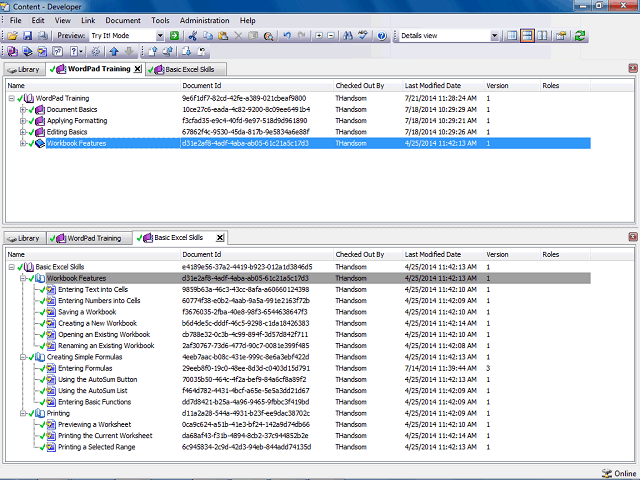Image resolution: width=640 pixels, height=480 pixels.
Task: Toggle the vertical split layout button
Action: point(542,36)
